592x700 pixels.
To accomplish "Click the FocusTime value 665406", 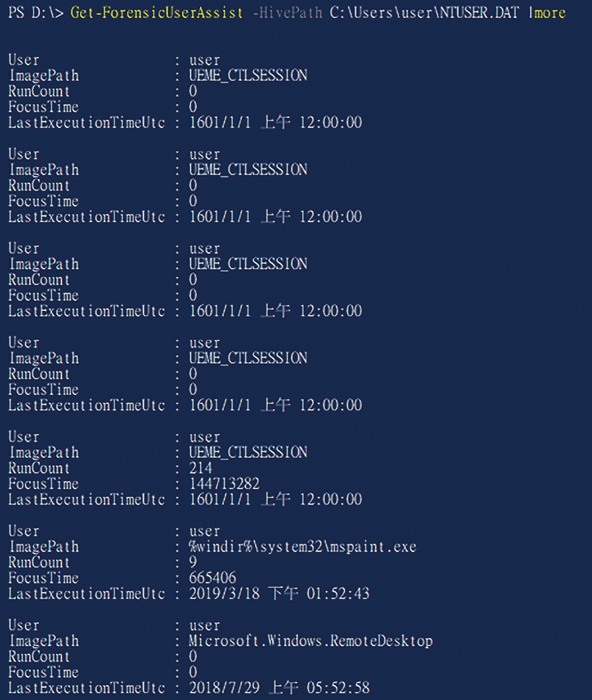I will 212,578.
